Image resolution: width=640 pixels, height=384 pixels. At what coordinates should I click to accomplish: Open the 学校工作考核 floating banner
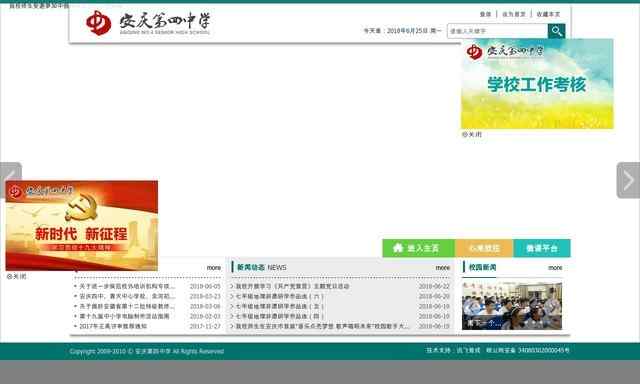(x=537, y=84)
